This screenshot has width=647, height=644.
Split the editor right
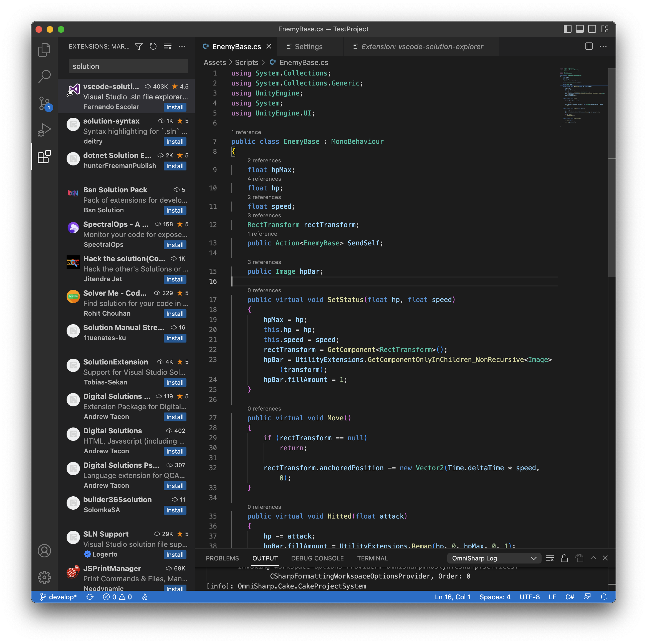click(589, 47)
